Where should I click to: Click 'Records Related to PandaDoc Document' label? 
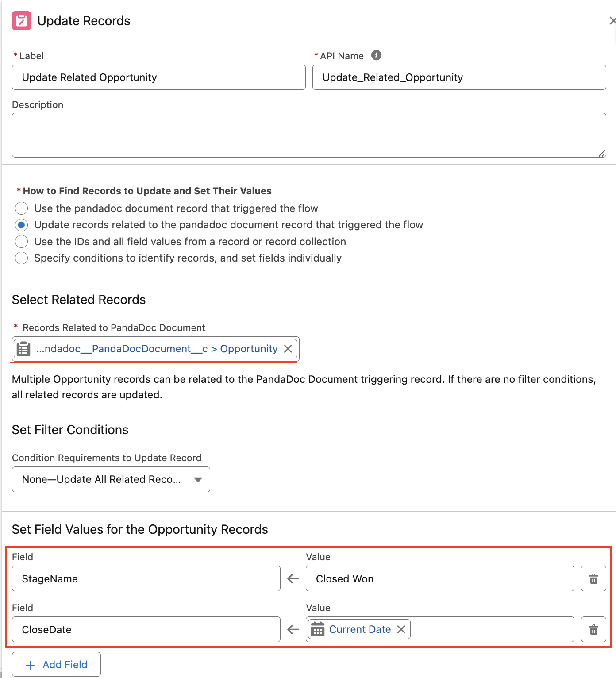[x=114, y=327]
